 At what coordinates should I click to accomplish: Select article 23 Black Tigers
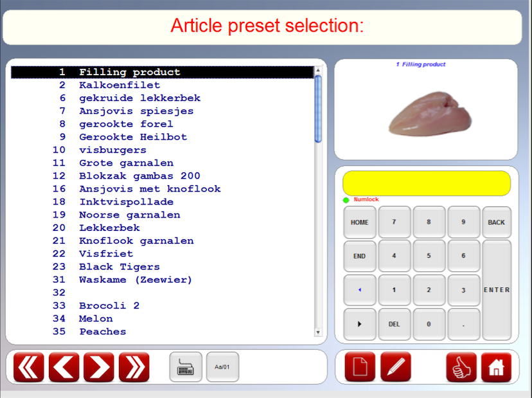coord(163,267)
